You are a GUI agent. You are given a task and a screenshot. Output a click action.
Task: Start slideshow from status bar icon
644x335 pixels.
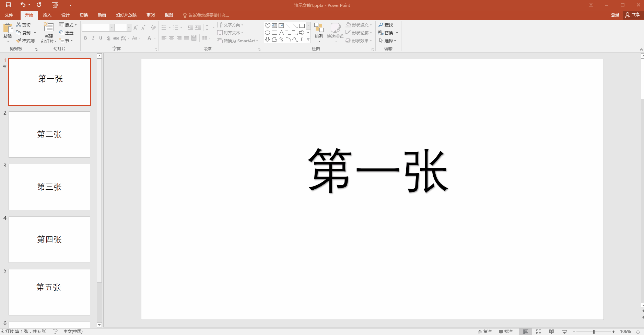click(x=564, y=332)
